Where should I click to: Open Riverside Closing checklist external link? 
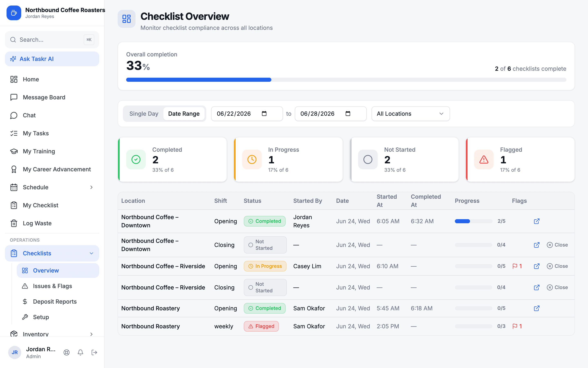click(x=537, y=287)
